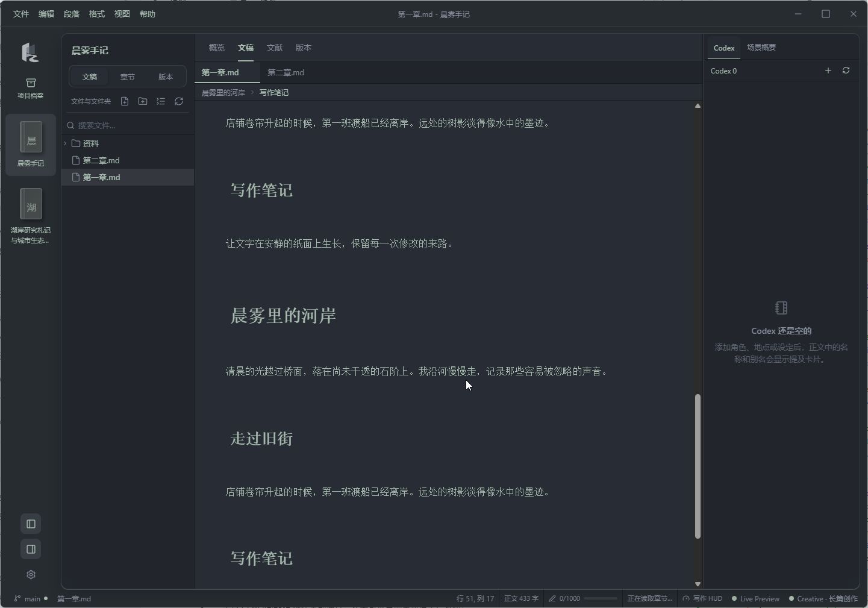Image resolution: width=868 pixels, height=608 pixels.
Task: Refresh the file list
Action: pos(179,101)
